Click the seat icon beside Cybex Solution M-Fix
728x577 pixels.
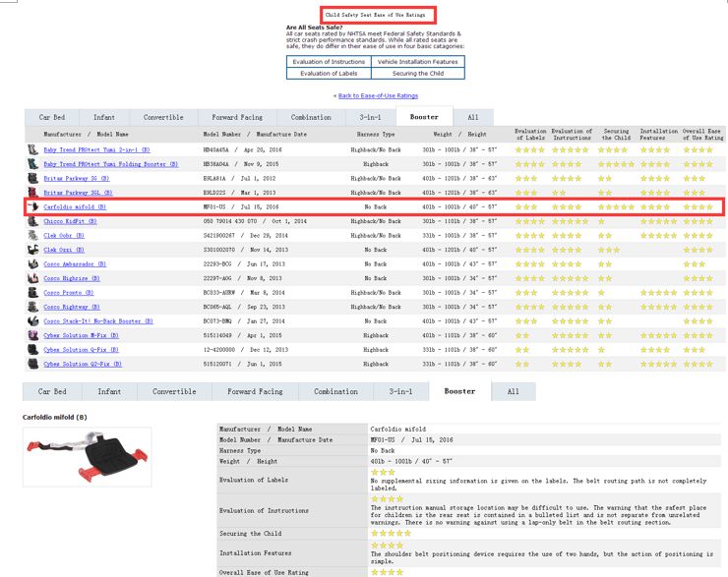click(32, 335)
